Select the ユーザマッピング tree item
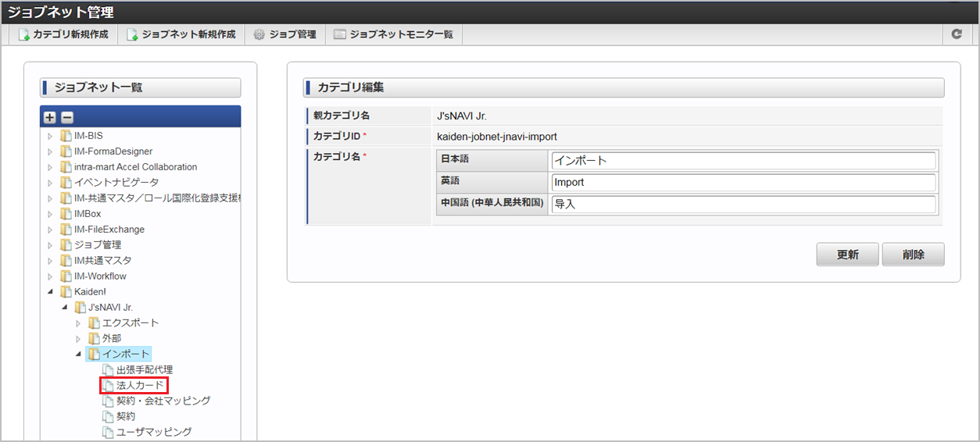980x442 pixels. click(153, 432)
